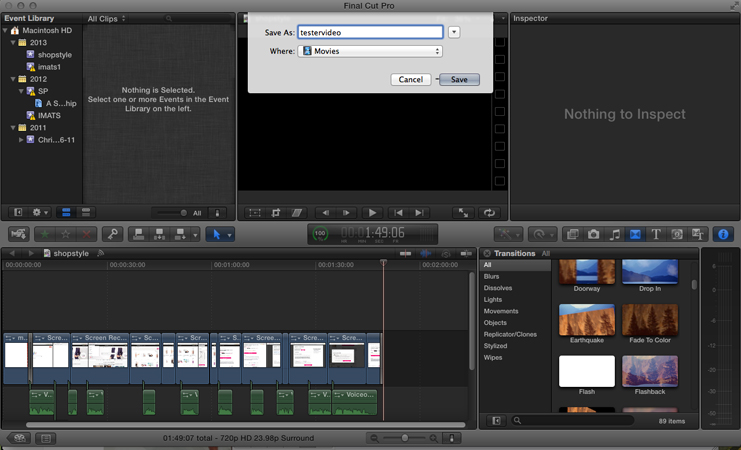The width and height of the screenshot is (741, 450).
Task: Play the video in the viewer
Action: pos(372,213)
